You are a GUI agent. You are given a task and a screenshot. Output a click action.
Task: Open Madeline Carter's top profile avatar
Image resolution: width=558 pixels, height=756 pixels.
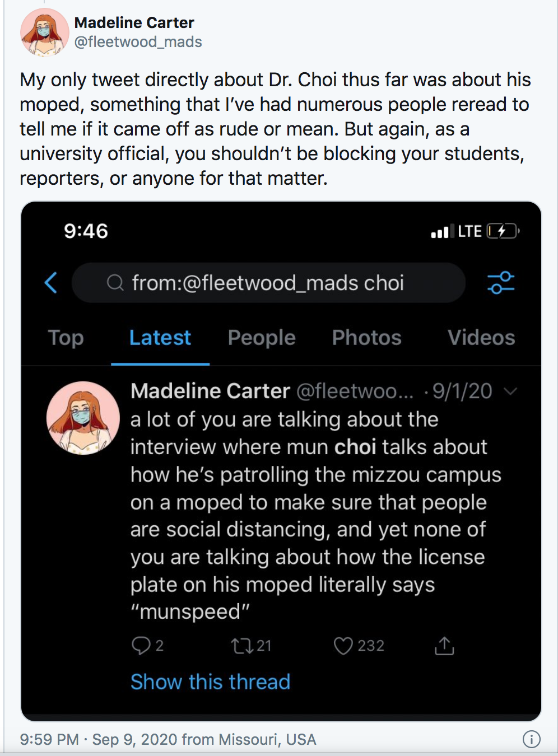coord(44,32)
